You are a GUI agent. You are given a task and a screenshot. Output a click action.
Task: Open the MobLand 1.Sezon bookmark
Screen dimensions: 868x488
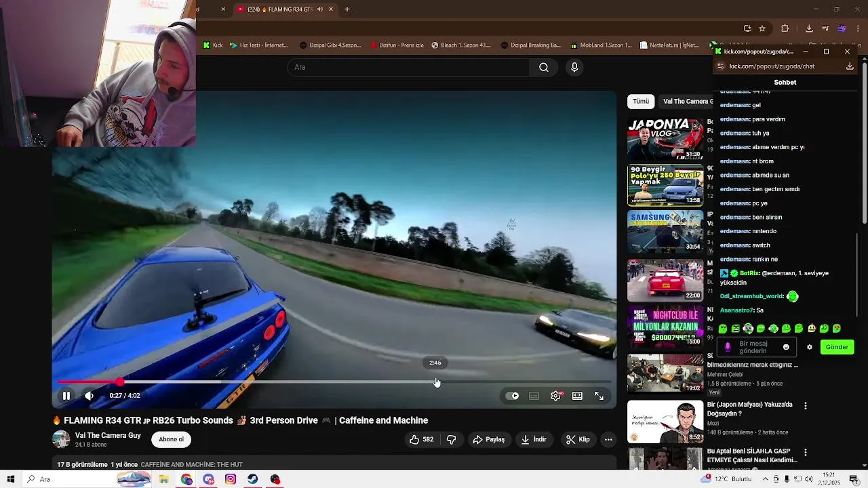601,45
